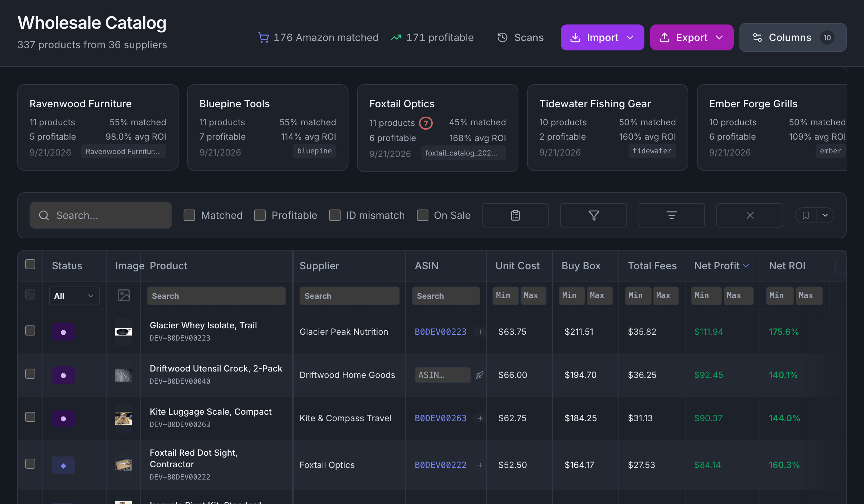Enable the Matched checkbox filter
This screenshot has height=504, width=864.
click(x=189, y=215)
